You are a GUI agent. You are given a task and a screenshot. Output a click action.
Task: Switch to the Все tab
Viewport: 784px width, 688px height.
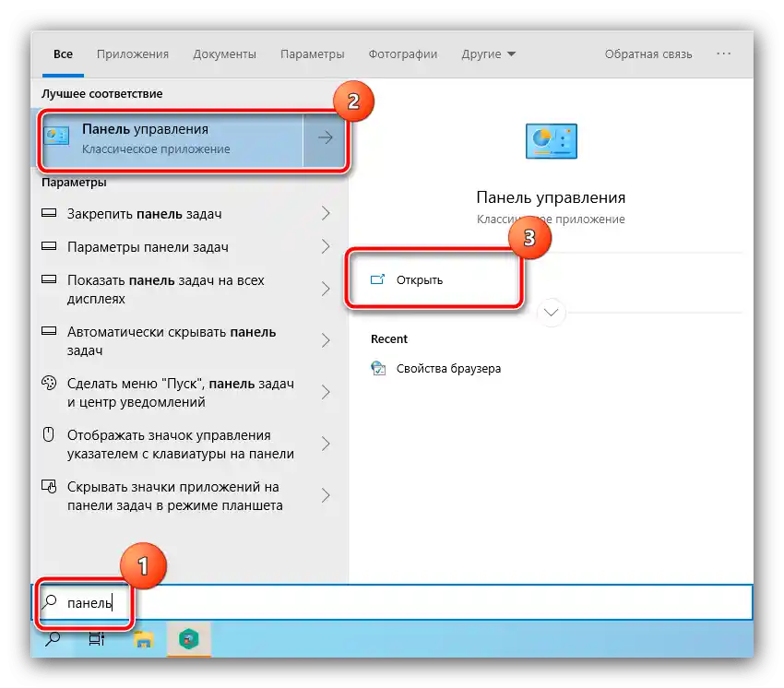tap(63, 54)
